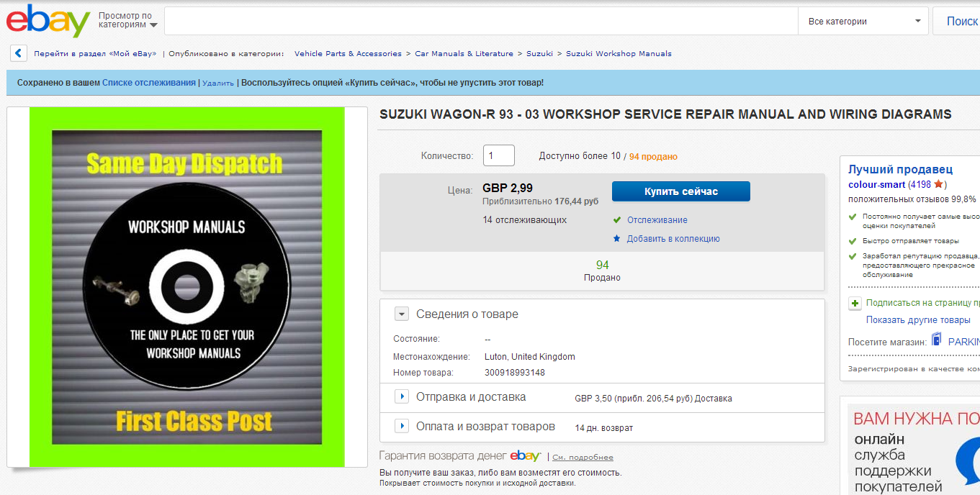Click the back arrow icon in breadcrumb bar
Viewport: 980px width, 495px height.
[x=19, y=53]
